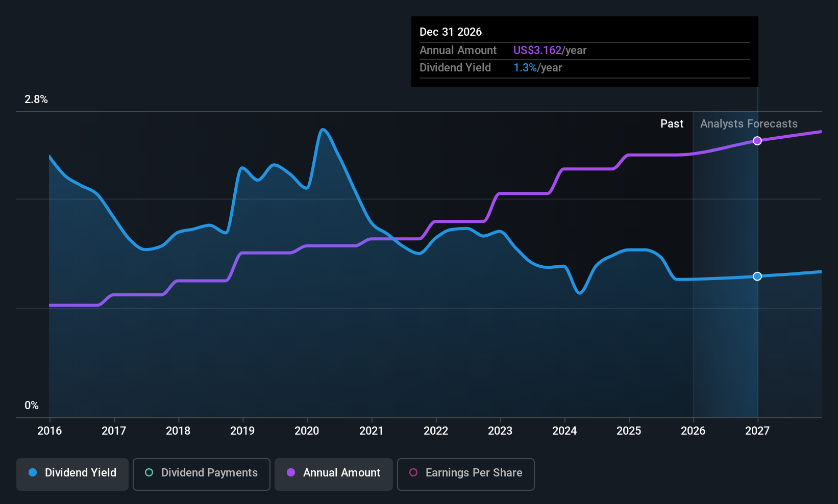Click the 2025 x-axis label
This screenshot has height=504, width=838.
coord(629,431)
